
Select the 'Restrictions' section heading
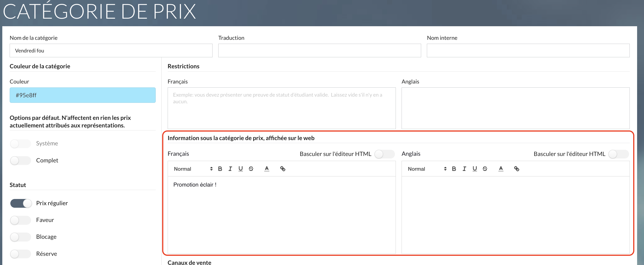183,66
